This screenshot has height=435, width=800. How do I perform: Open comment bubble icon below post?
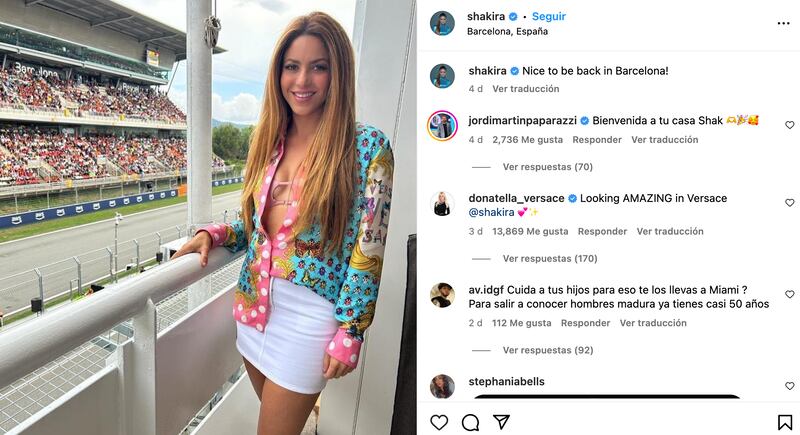click(x=470, y=422)
